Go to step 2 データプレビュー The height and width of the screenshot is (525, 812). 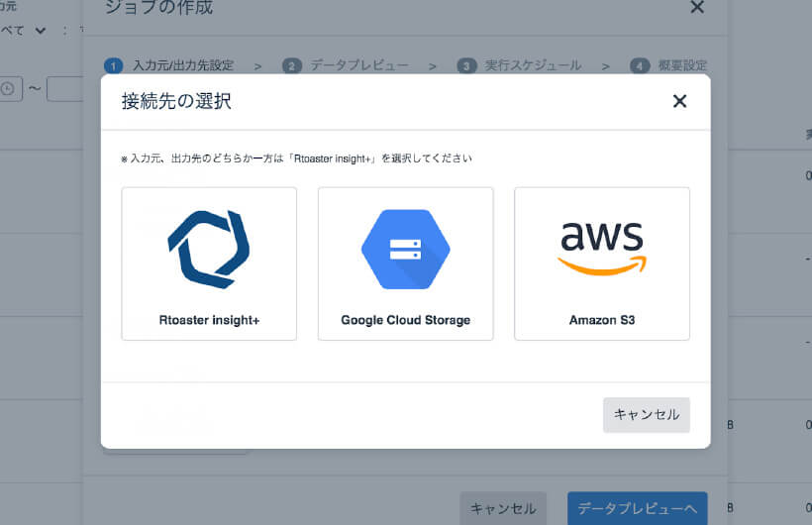pos(346,65)
